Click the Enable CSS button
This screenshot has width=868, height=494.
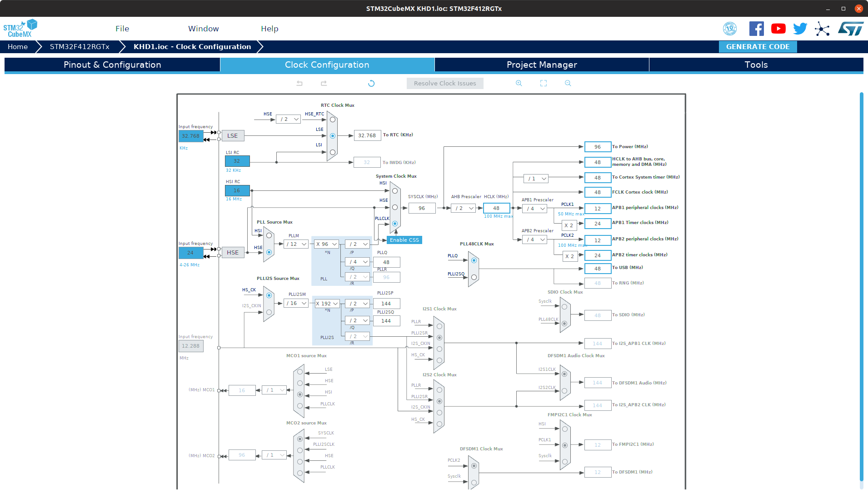(x=404, y=240)
